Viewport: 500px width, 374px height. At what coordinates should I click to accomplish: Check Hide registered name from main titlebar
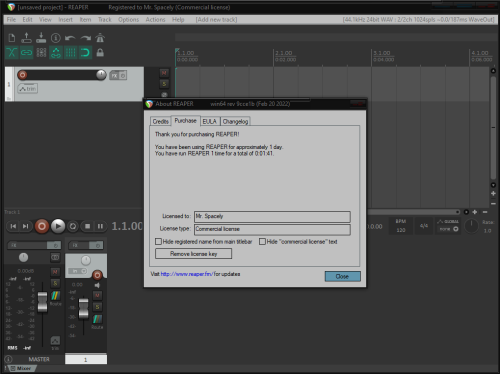158,241
